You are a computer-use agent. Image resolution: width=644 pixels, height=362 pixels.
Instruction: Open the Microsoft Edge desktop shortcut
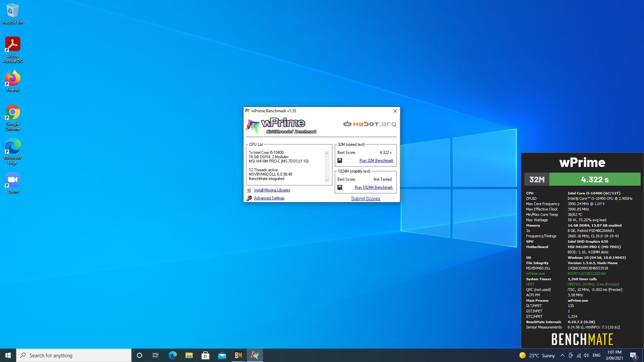click(12, 152)
